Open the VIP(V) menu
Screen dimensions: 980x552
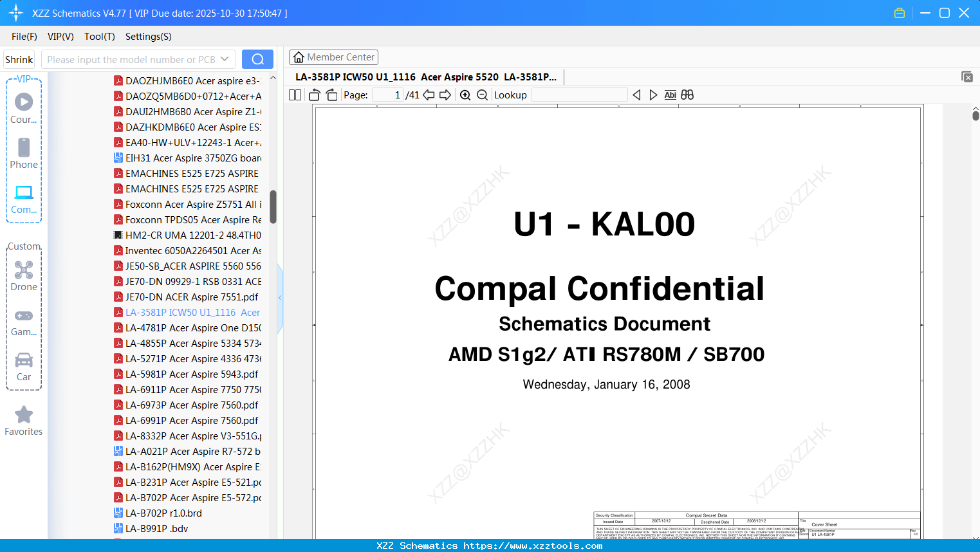(60, 37)
